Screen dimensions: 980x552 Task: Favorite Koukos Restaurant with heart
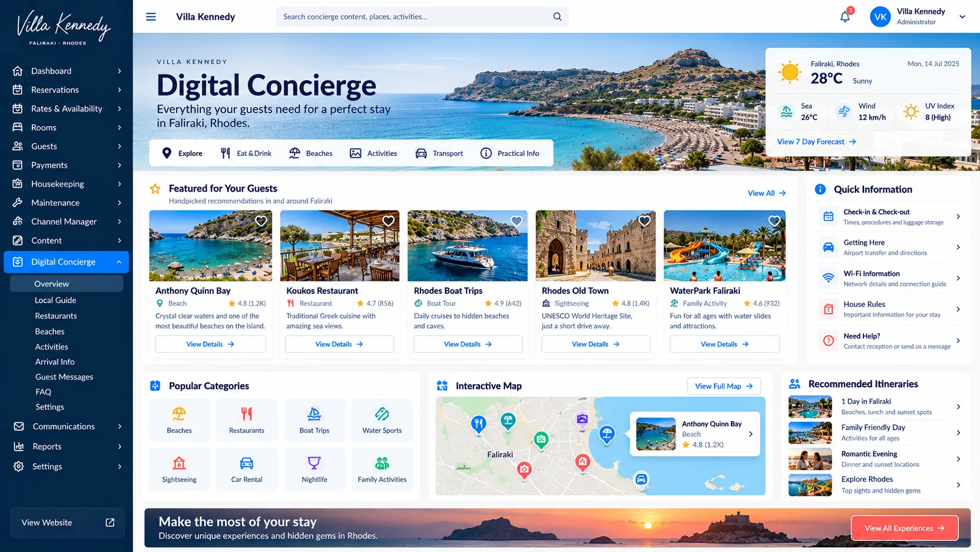(388, 221)
